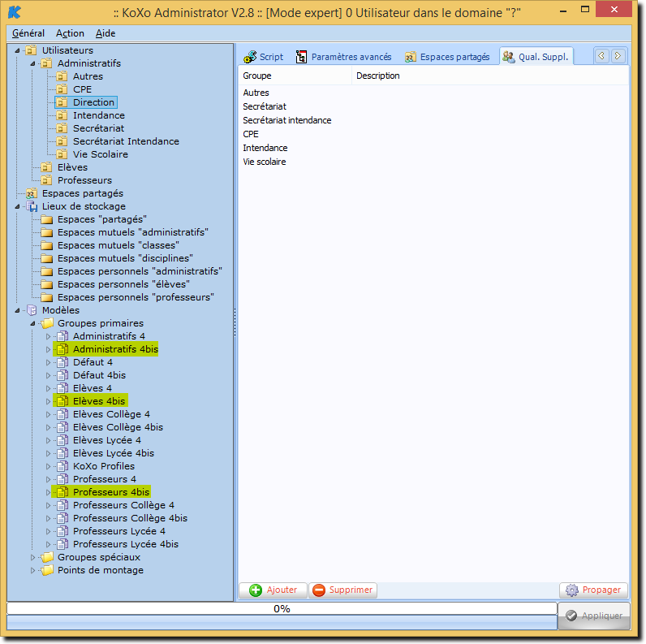The height and width of the screenshot is (644, 646).
Task: Click the Appliquer button
Action: 594,616
